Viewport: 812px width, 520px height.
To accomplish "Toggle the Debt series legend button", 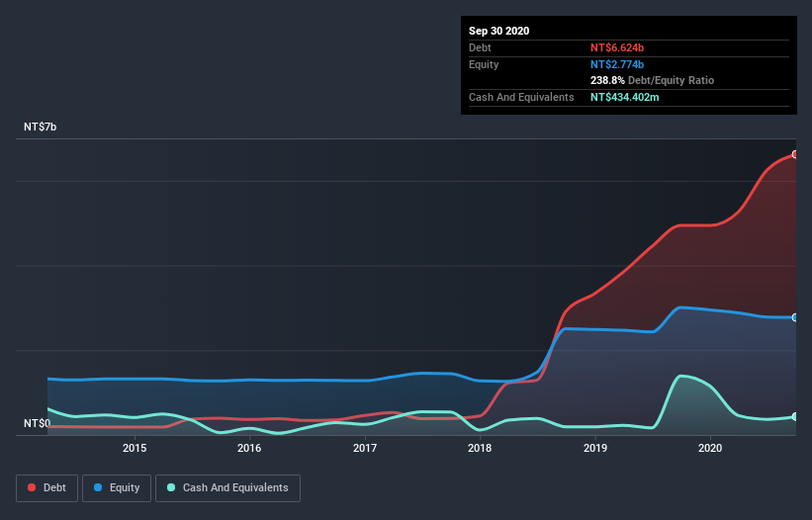I will pyautogui.click(x=46, y=488).
